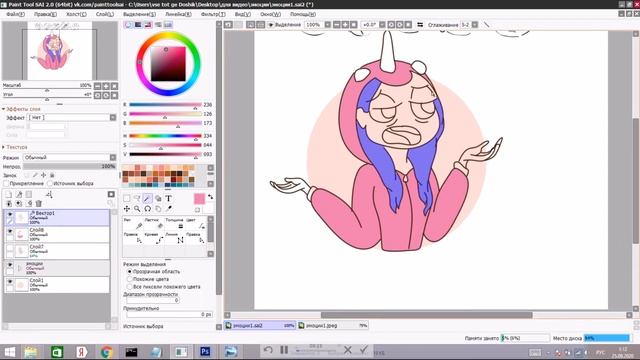Adjust the R red channel slider

coord(165,105)
